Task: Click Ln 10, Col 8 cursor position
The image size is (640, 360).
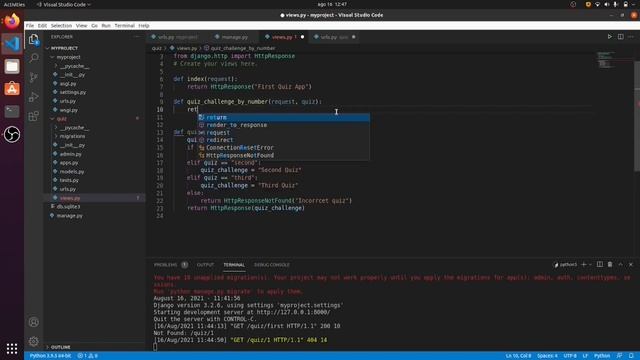Action: click(518, 356)
